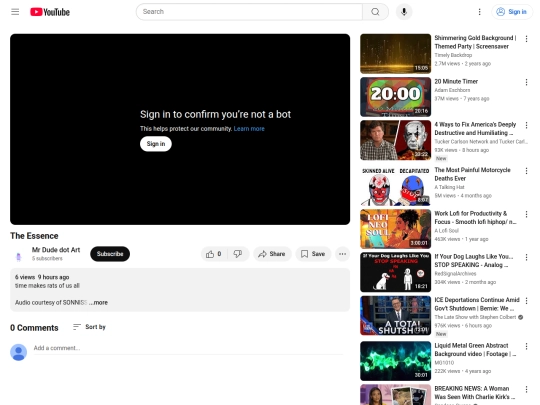Open options menu for Shimmering Gold Background
540x405 pixels.
pyautogui.click(x=526, y=39)
